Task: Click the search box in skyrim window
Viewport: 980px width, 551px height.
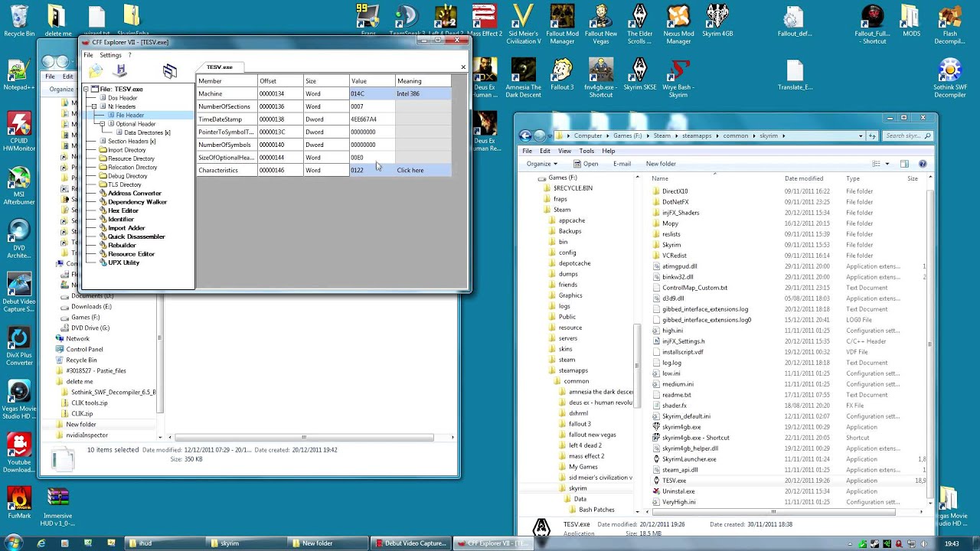Action: (907, 135)
